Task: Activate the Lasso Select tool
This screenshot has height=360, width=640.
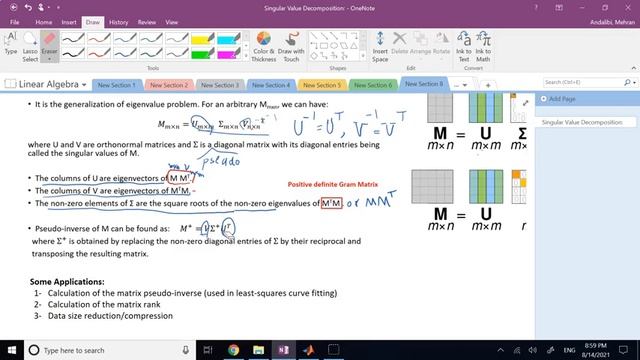Action: point(30,47)
